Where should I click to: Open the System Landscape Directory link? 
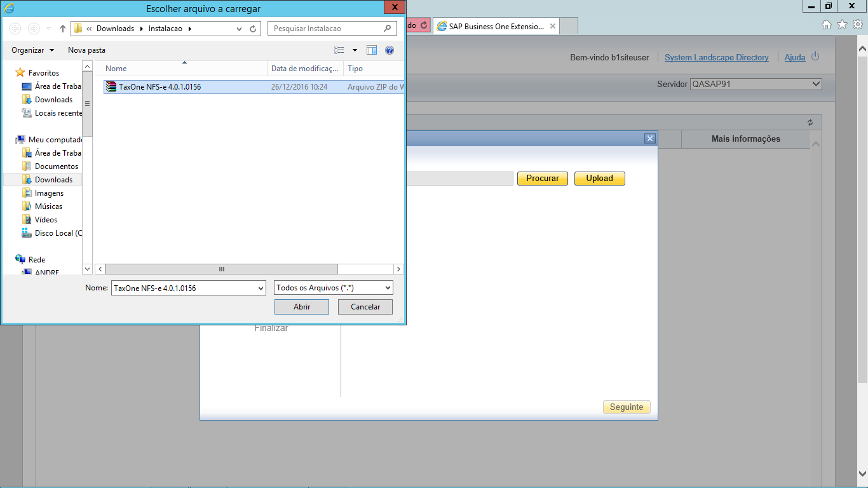click(x=716, y=57)
